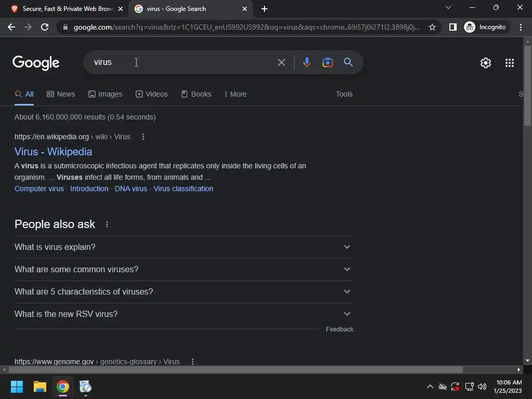Go to the Google homepage logo

click(36, 63)
